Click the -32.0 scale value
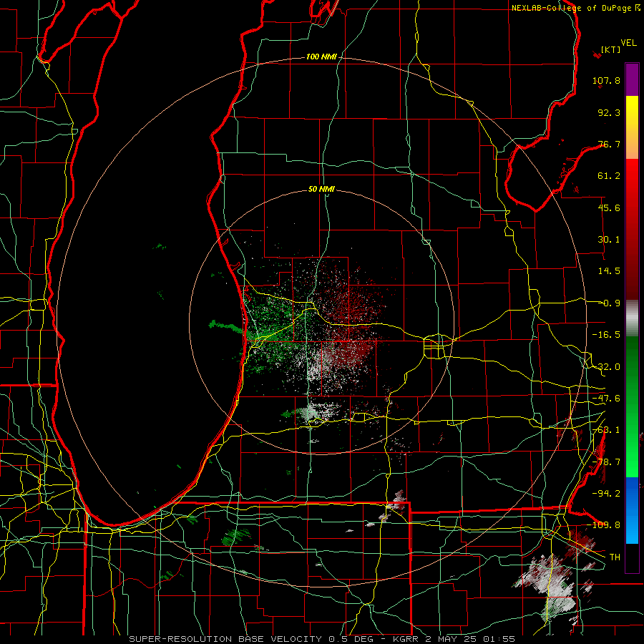The width and height of the screenshot is (644, 644). pyautogui.click(x=606, y=367)
